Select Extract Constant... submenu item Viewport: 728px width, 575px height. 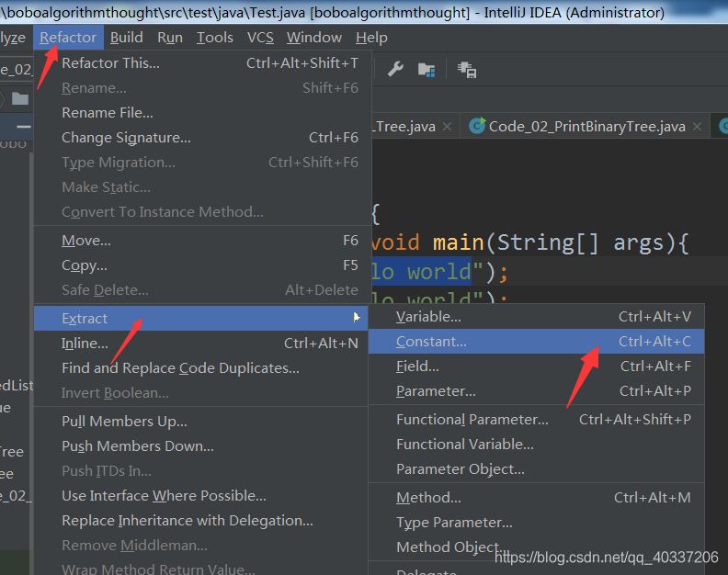click(x=536, y=341)
